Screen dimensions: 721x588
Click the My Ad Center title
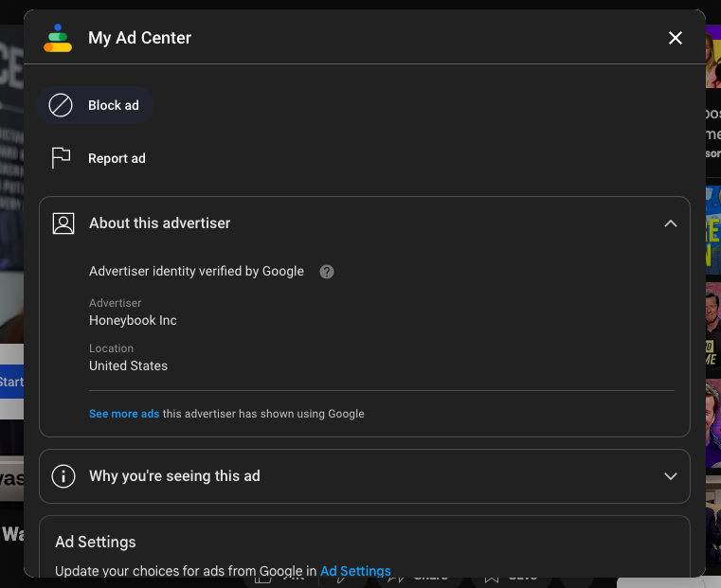click(140, 38)
